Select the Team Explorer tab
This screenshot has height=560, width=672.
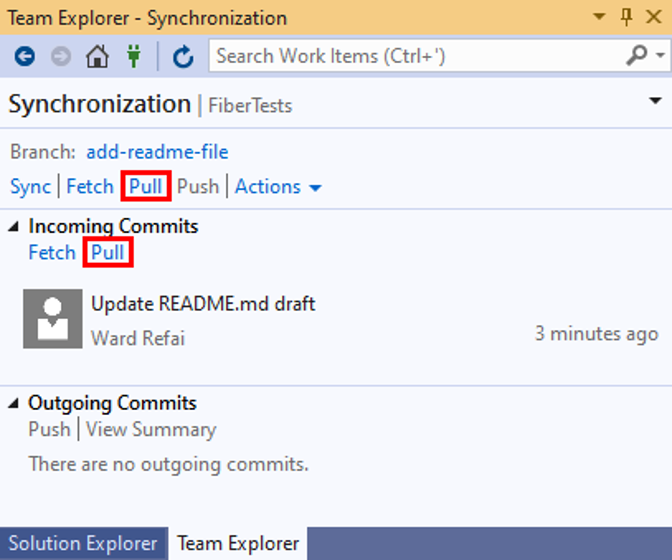[x=238, y=544]
